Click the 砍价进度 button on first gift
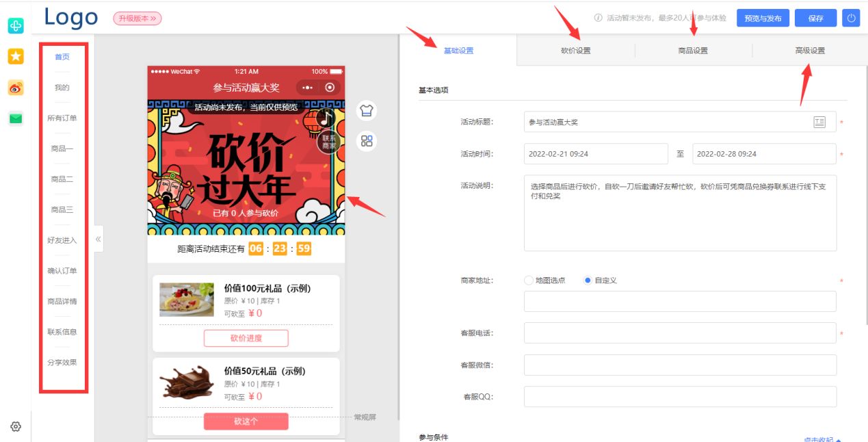Viewport: 868px width, 442px height. [x=246, y=338]
